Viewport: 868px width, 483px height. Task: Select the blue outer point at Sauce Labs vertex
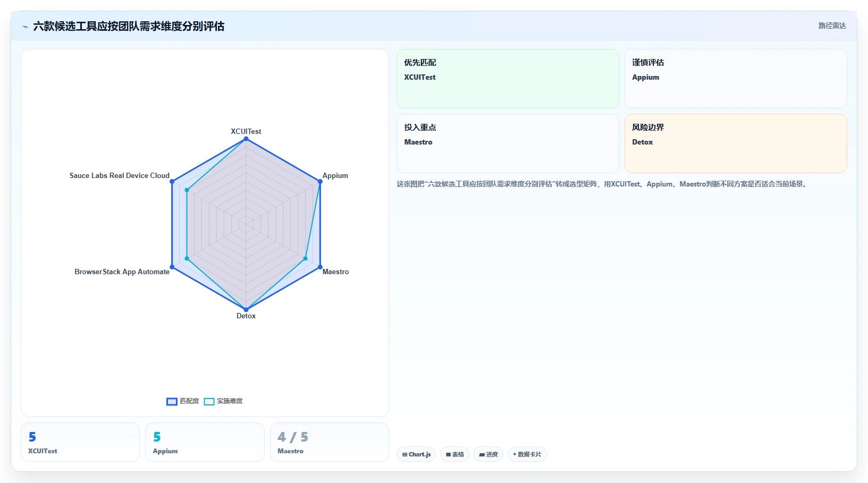tap(172, 181)
